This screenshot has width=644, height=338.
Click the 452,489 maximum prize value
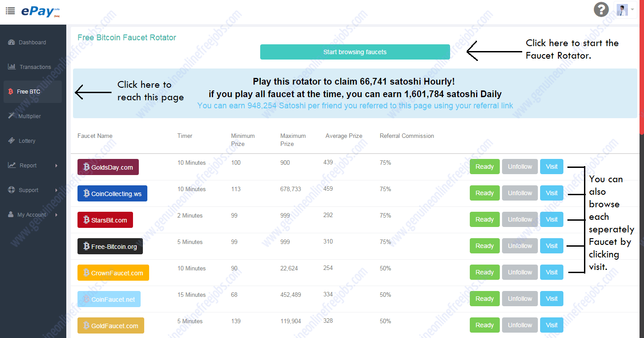click(x=291, y=295)
